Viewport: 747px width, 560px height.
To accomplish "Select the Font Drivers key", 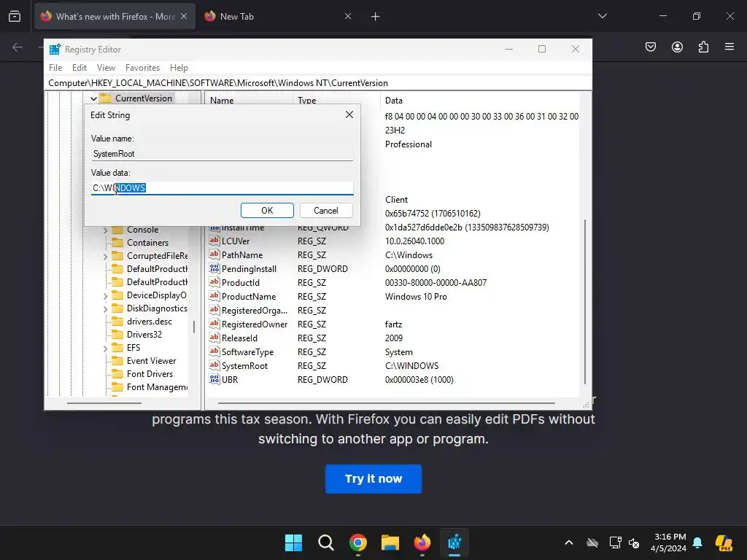I will (x=150, y=374).
